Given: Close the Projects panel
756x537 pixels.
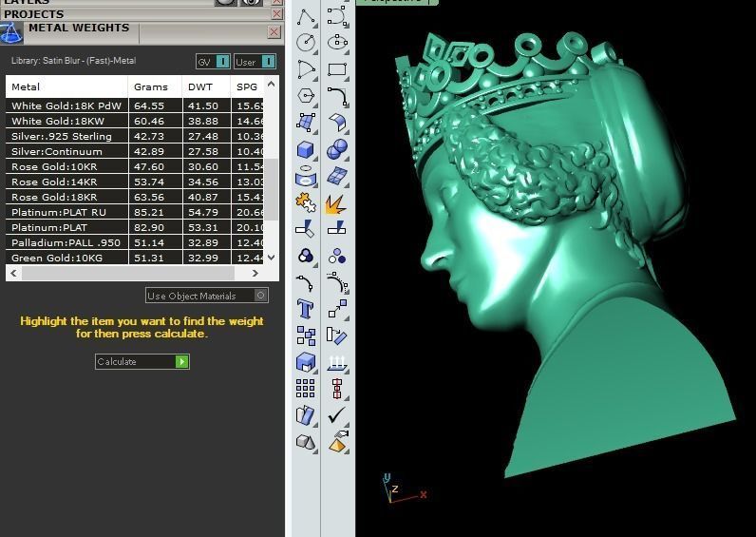Looking at the screenshot, I should [276, 14].
